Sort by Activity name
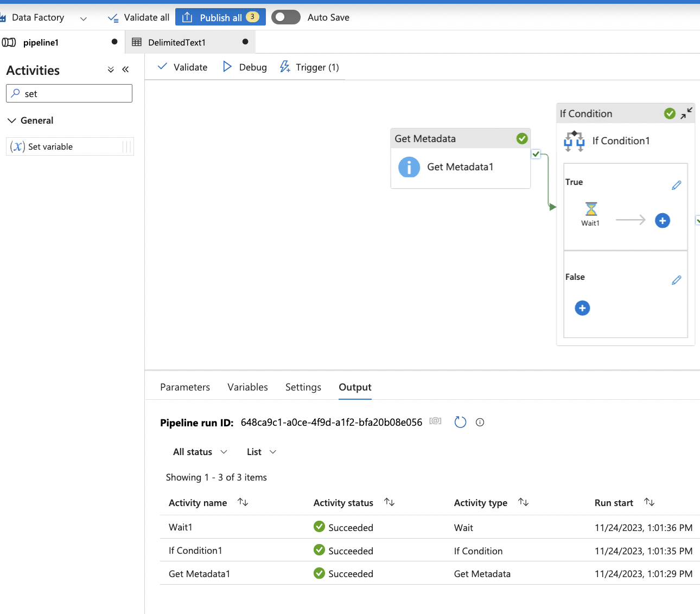Viewport: 700px width, 614px height. (243, 502)
